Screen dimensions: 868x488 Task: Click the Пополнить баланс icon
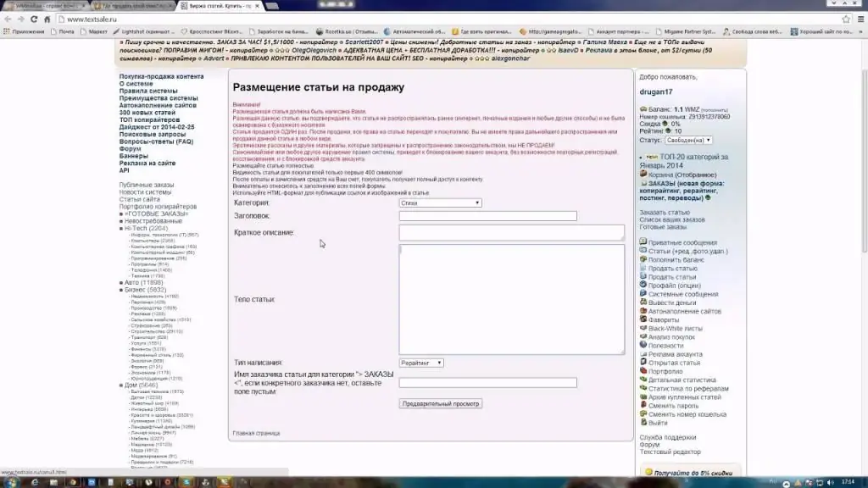[643, 259]
